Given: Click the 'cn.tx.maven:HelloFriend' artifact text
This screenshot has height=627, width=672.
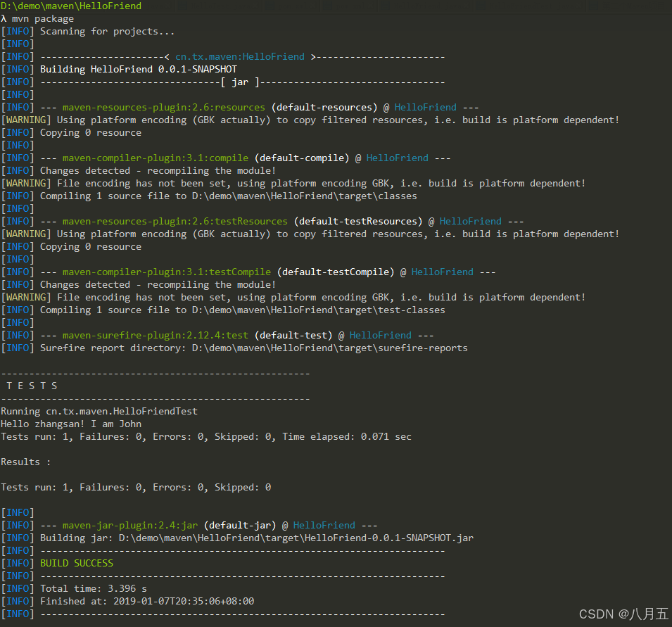Looking at the screenshot, I should pos(240,56).
